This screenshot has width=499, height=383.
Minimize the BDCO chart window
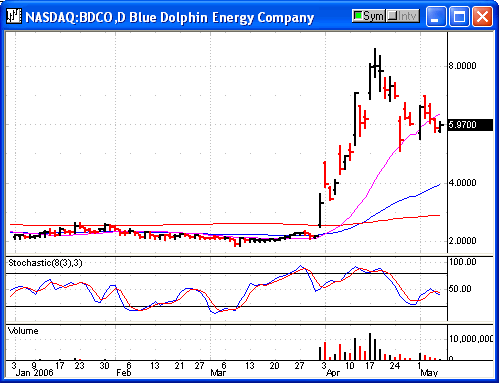pos(436,16)
